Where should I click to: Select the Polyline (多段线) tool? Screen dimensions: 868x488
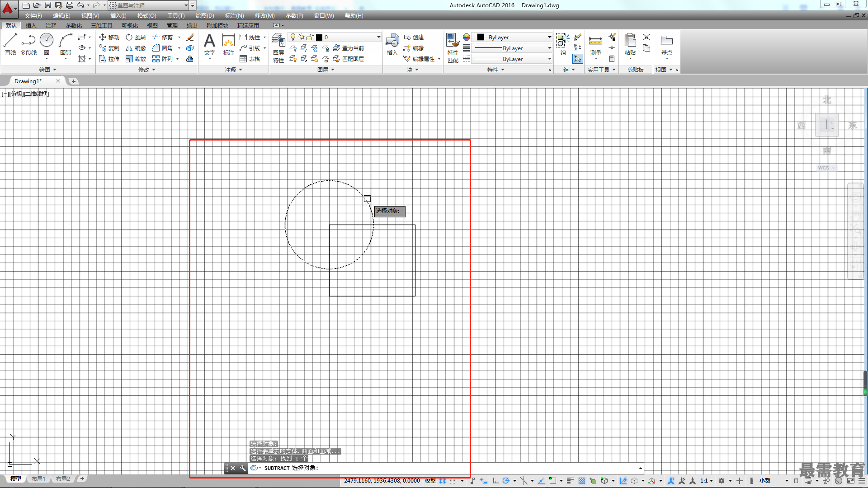pyautogui.click(x=28, y=44)
